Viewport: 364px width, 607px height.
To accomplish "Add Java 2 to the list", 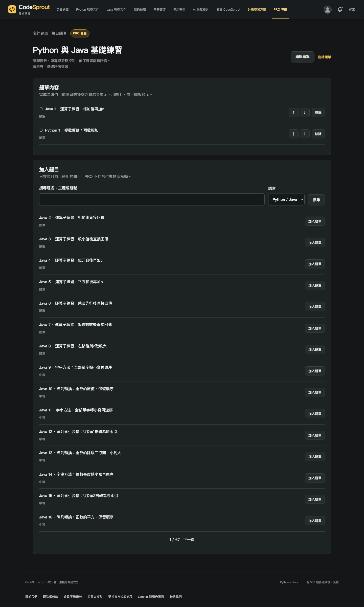I will pyautogui.click(x=315, y=221).
